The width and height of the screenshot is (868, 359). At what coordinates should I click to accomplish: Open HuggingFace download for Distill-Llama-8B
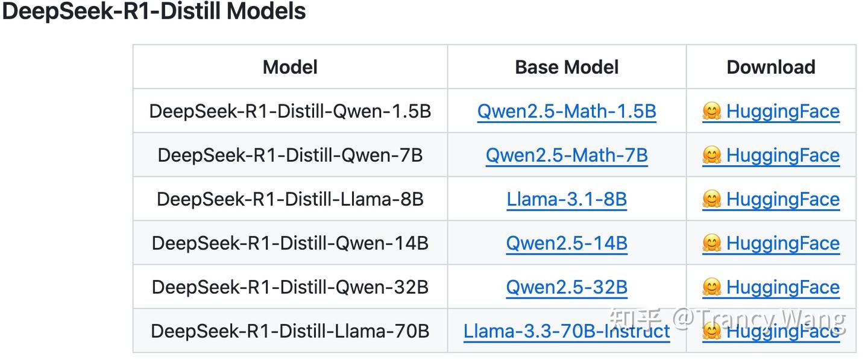click(x=782, y=200)
